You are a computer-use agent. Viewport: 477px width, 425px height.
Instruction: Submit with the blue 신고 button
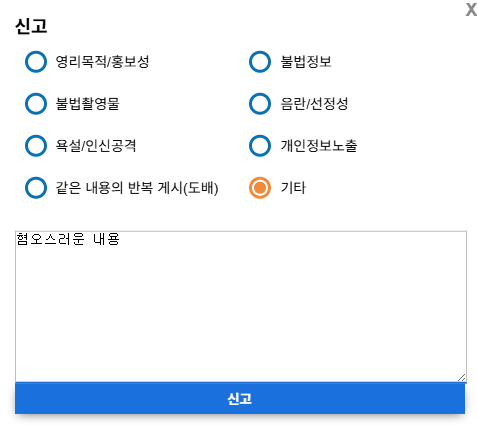pos(240,398)
